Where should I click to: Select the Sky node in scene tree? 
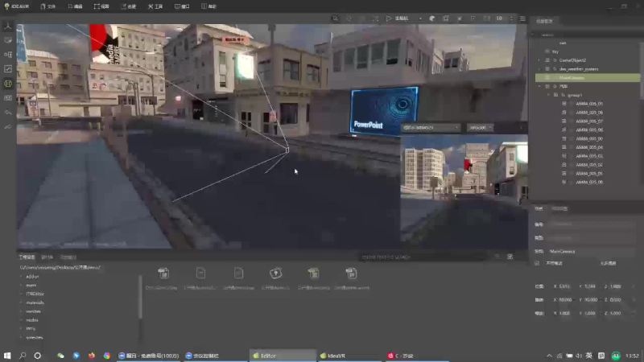pos(555,51)
